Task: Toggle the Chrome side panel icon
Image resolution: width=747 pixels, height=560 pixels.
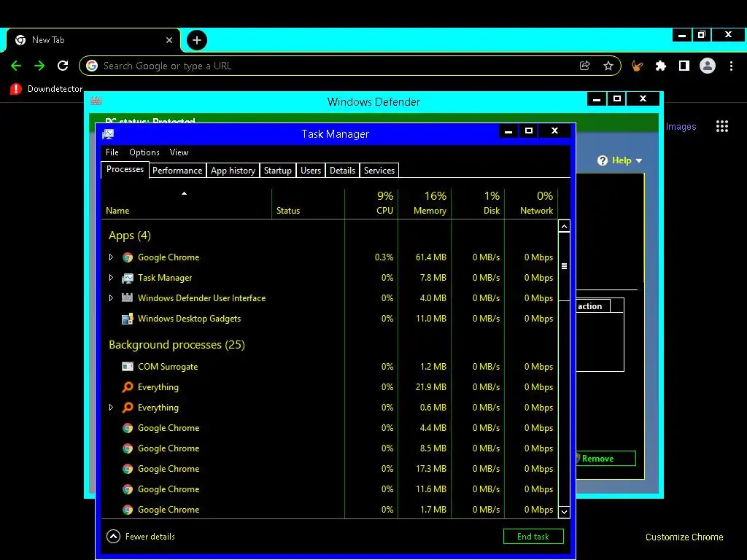Action: pyautogui.click(x=684, y=66)
